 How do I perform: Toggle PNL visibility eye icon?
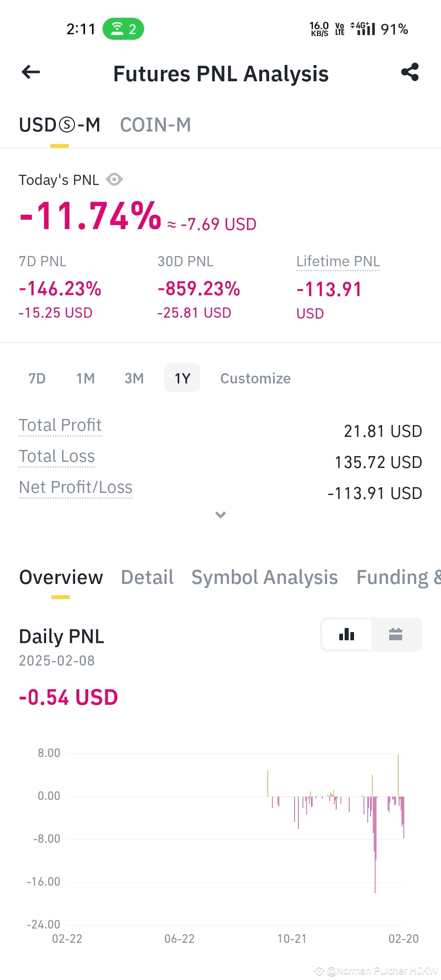114,179
